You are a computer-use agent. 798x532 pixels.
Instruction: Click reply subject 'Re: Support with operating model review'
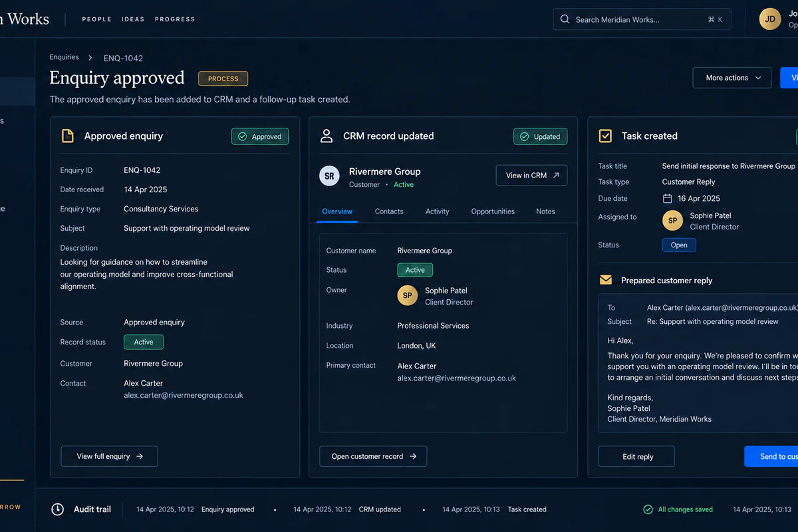click(712, 321)
